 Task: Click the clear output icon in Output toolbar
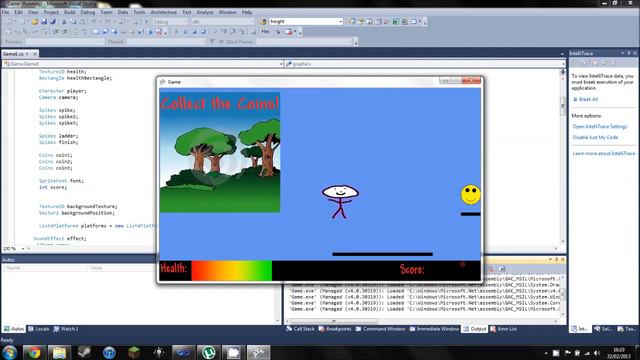pos(491,269)
